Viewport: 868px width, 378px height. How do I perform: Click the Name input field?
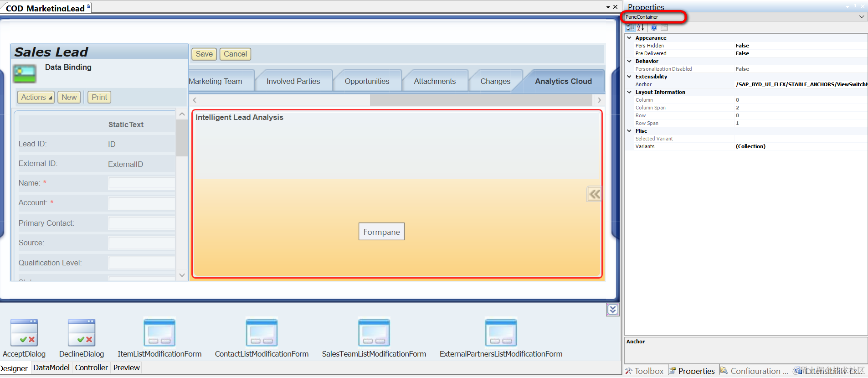tap(142, 183)
